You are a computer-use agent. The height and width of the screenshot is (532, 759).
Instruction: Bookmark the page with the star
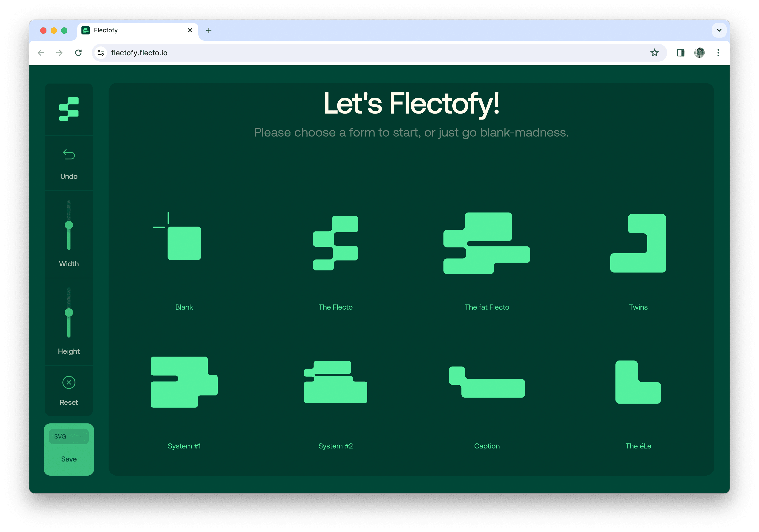tap(655, 52)
